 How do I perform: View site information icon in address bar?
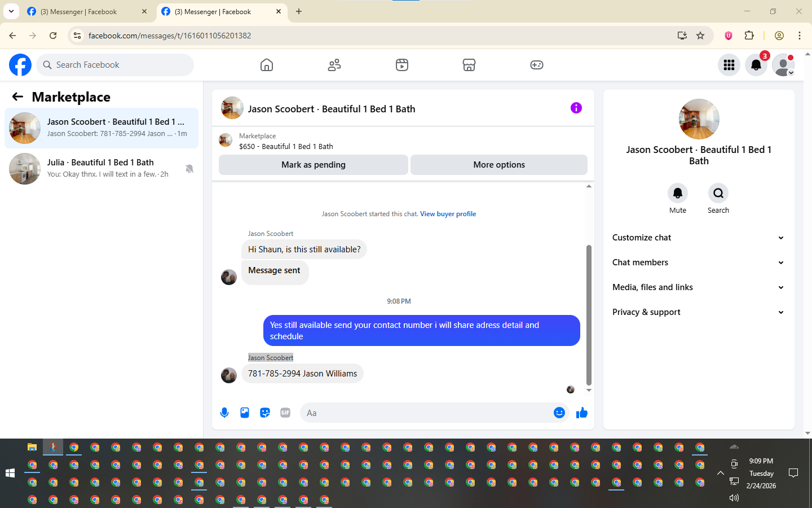point(77,36)
